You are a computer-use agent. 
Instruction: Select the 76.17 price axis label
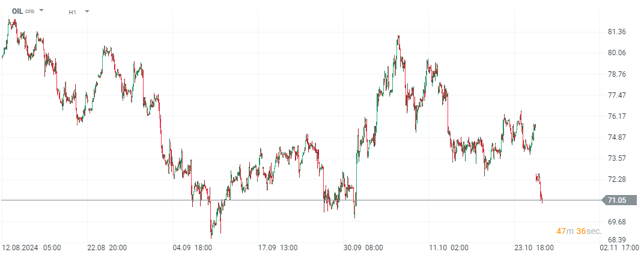pyautogui.click(x=618, y=116)
